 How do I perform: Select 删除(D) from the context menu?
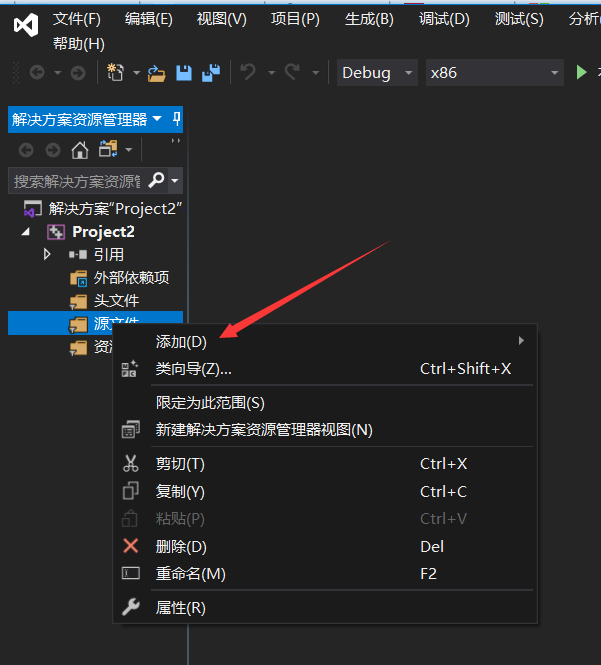point(181,546)
